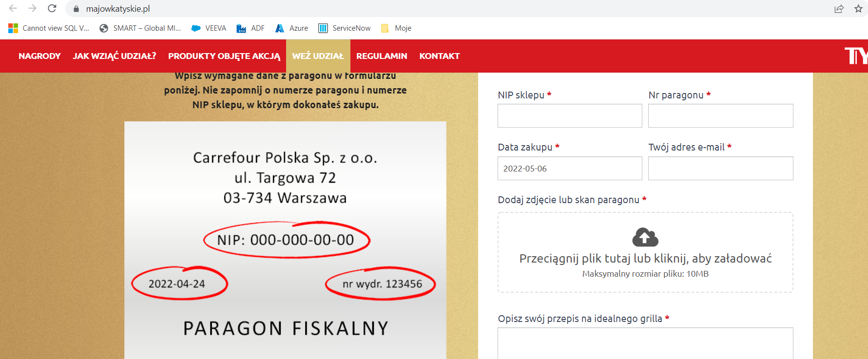Open the VEEVA bookmark

pos(209,28)
